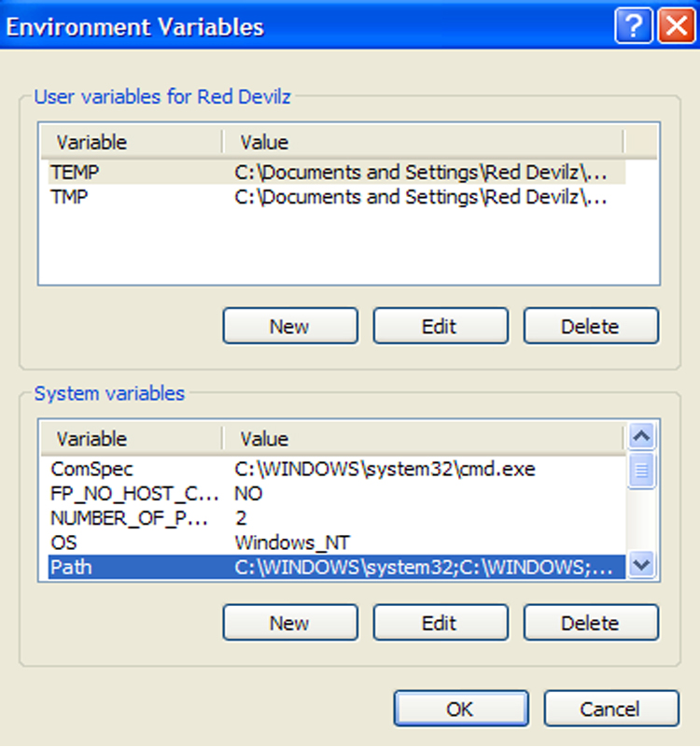Click the TMP row's Documents and Settings value
Screen dimensions: 700x747
[x=421, y=197]
